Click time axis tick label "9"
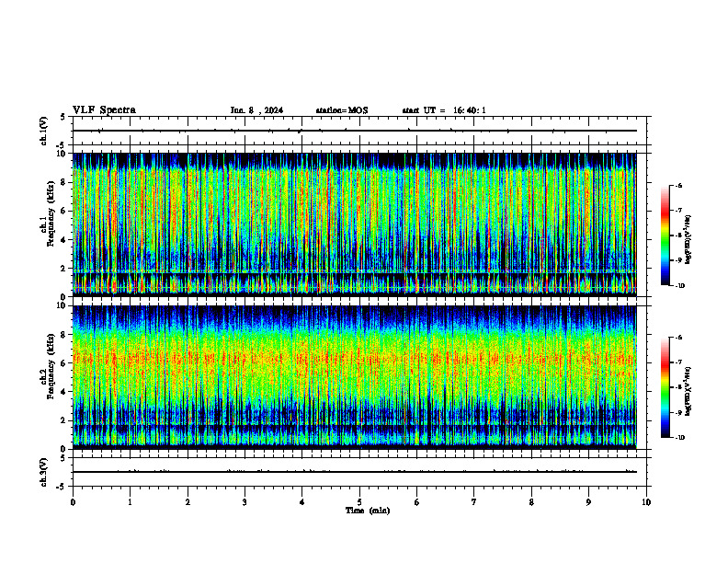Image resolution: width=728 pixels, height=563 pixels. (588, 502)
